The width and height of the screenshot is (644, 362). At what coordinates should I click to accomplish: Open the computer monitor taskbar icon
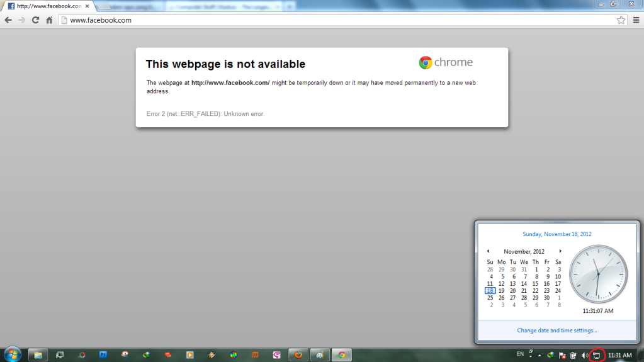point(60,354)
